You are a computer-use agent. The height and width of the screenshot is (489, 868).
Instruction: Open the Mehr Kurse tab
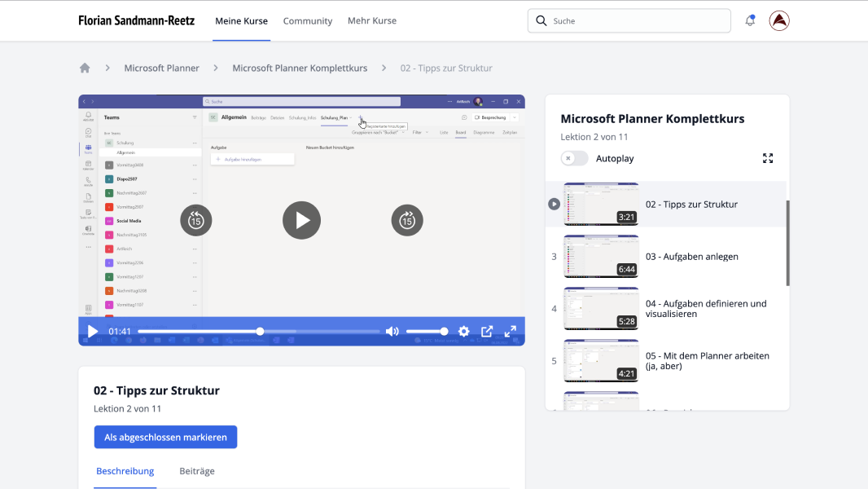point(372,21)
